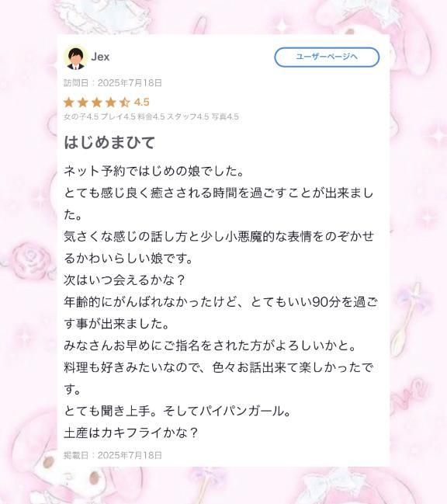447x504 pixels.
Task: Click the visit date 訪問日 2025年7月18日
Action: (113, 83)
